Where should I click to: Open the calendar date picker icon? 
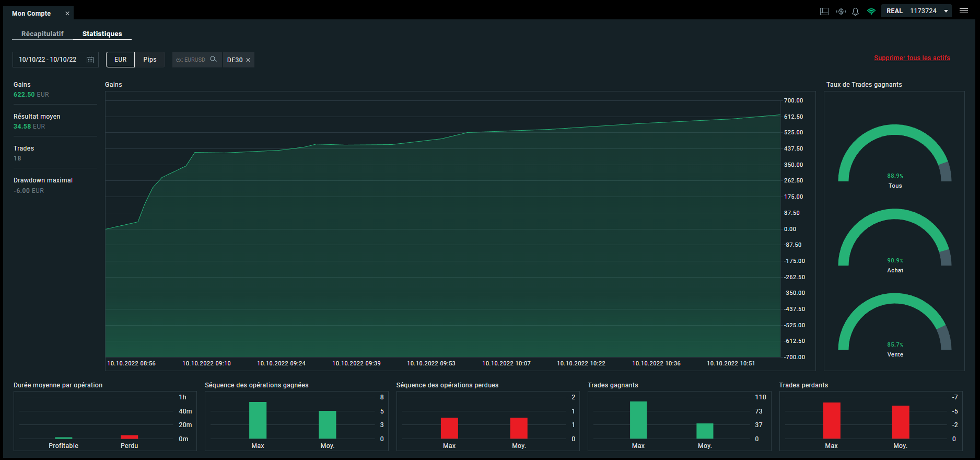click(x=90, y=60)
